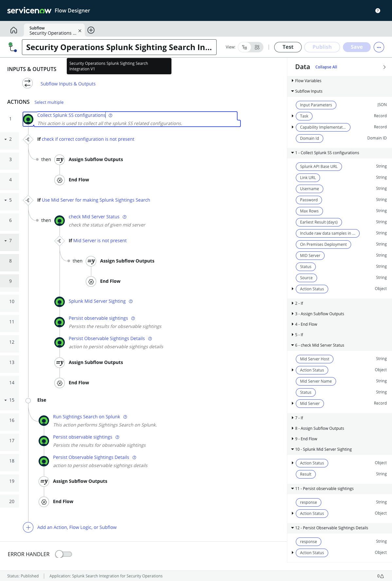Collapse the Else step 15 arrow

[x=6, y=400]
